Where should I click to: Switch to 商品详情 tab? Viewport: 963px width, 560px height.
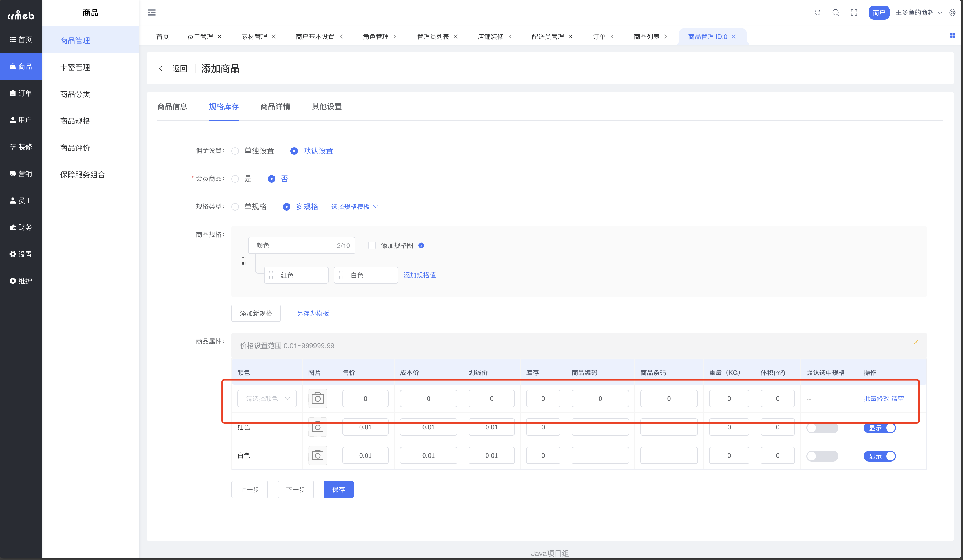[275, 106]
